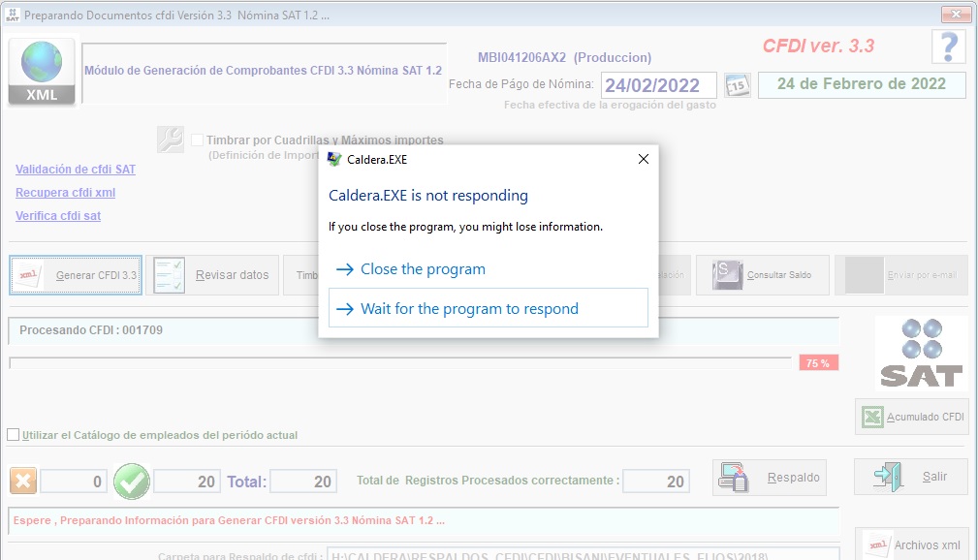Click the success count field next to checkmark
The image size is (978, 560).
[x=186, y=482]
